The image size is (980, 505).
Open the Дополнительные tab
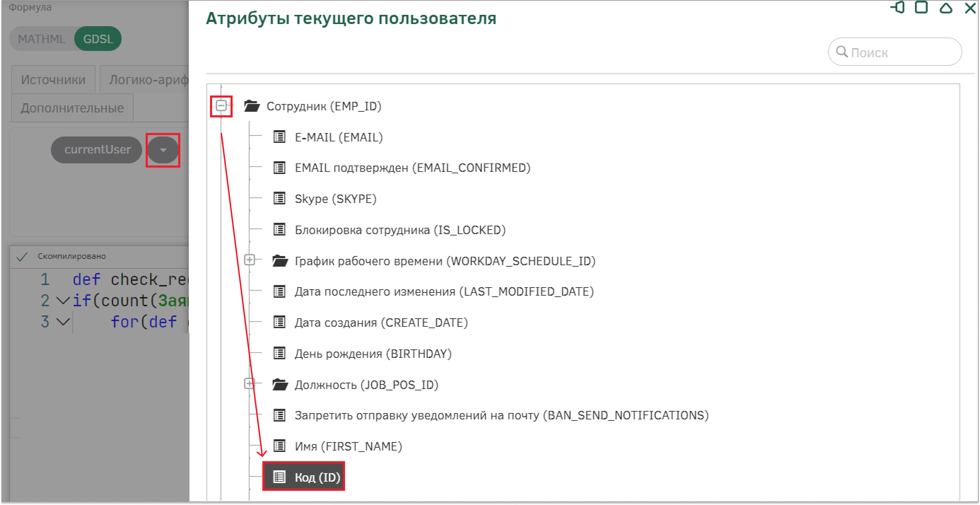pyautogui.click(x=72, y=108)
